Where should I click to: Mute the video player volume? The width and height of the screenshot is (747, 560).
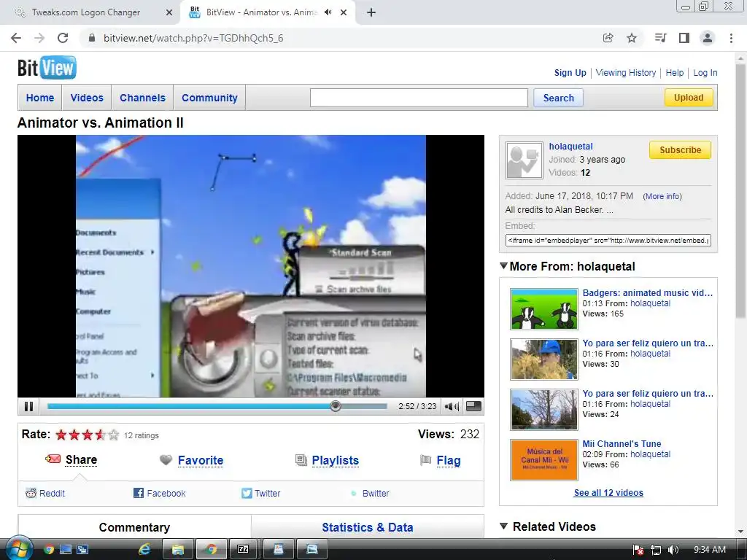[451, 406]
